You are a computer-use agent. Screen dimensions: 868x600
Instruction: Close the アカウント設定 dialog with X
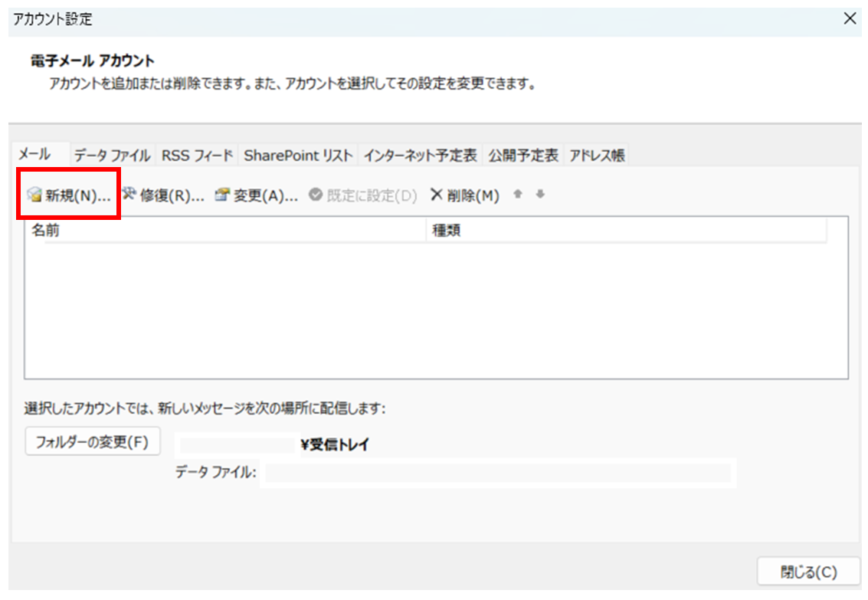coord(850,18)
